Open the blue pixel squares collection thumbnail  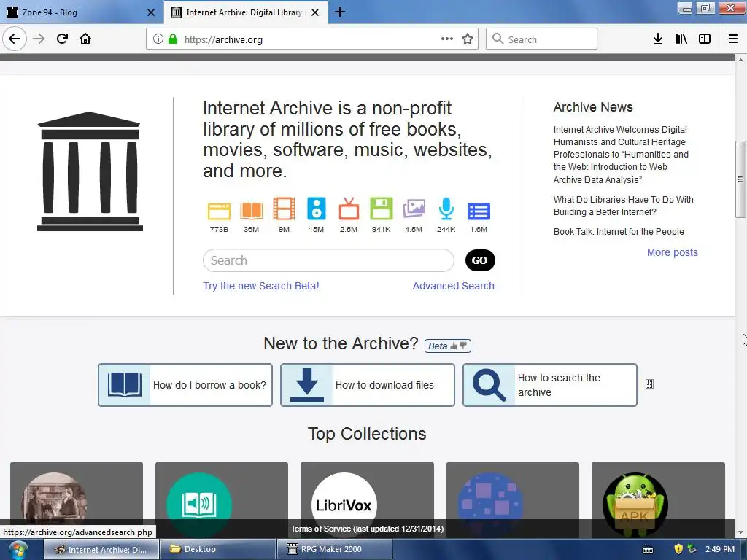click(489, 505)
